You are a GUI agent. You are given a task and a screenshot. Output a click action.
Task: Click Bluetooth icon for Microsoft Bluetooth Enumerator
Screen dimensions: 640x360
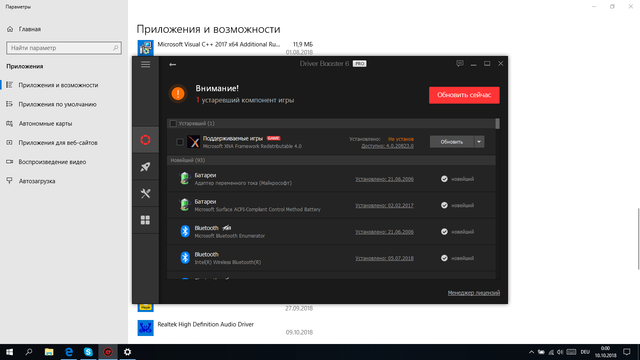point(185,231)
